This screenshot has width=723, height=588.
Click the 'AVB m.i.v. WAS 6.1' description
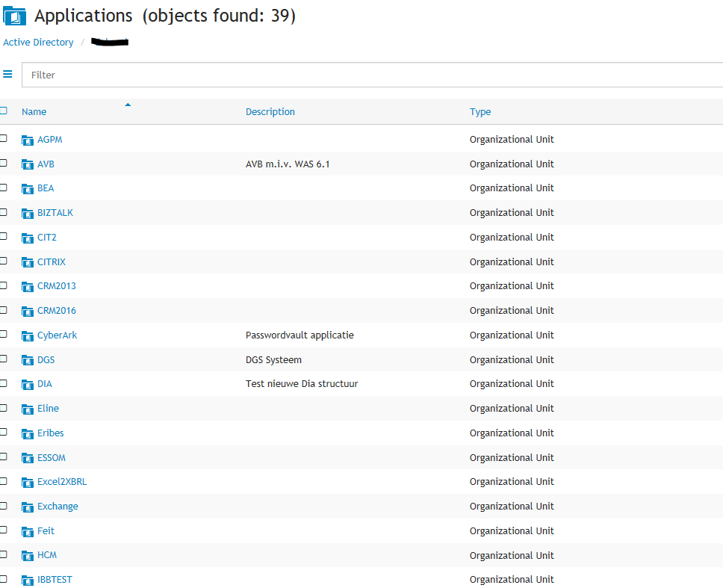(x=288, y=164)
